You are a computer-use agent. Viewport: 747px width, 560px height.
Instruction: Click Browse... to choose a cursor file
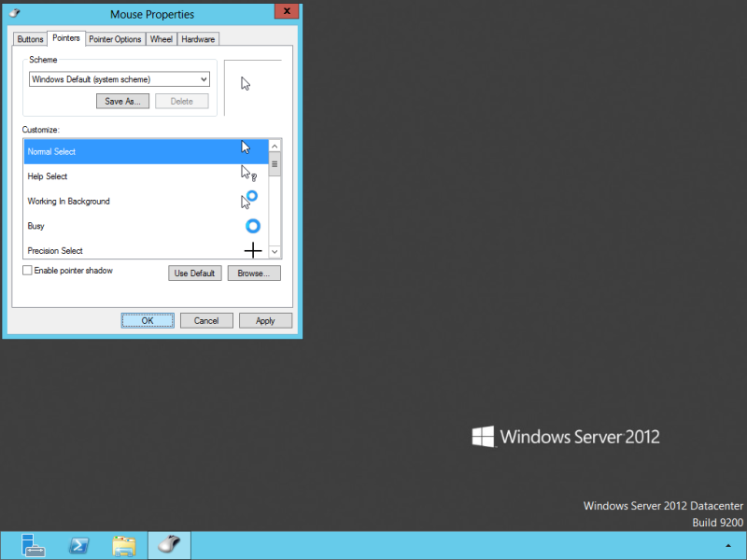click(254, 273)
